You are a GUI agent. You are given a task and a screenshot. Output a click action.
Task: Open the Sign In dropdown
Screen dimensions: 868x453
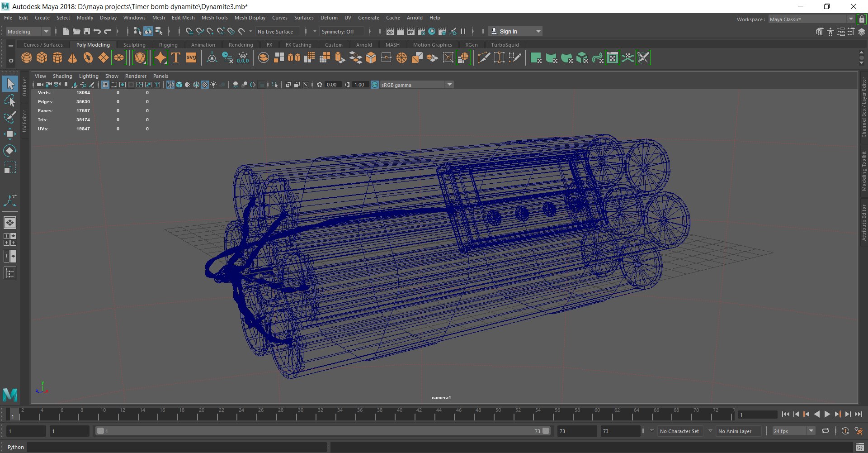click(x=515, y=31)
